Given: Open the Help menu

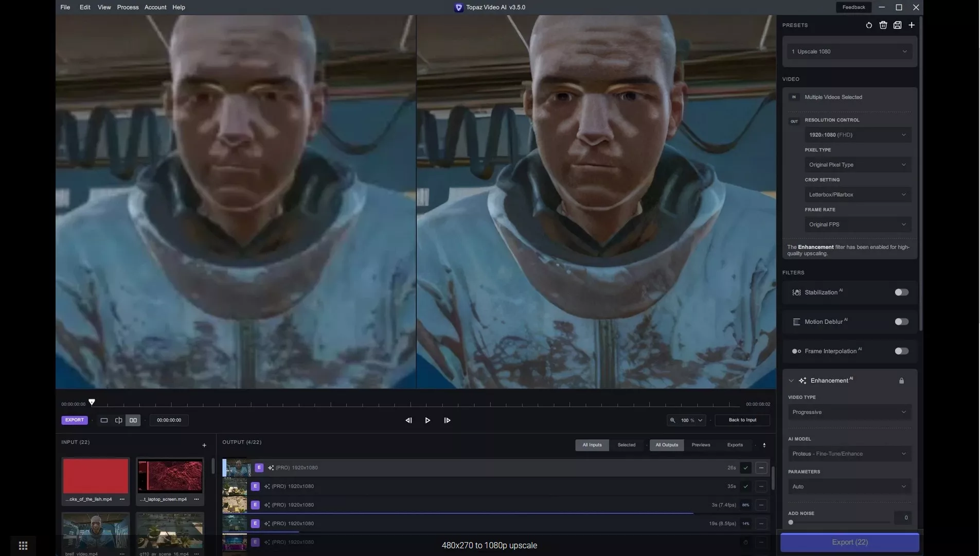Looking at the screenshot, I should (179, 7).
